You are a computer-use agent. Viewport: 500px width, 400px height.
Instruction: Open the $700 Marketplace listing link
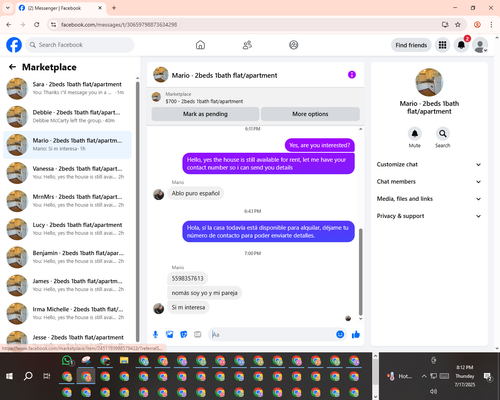click(204, 101)
